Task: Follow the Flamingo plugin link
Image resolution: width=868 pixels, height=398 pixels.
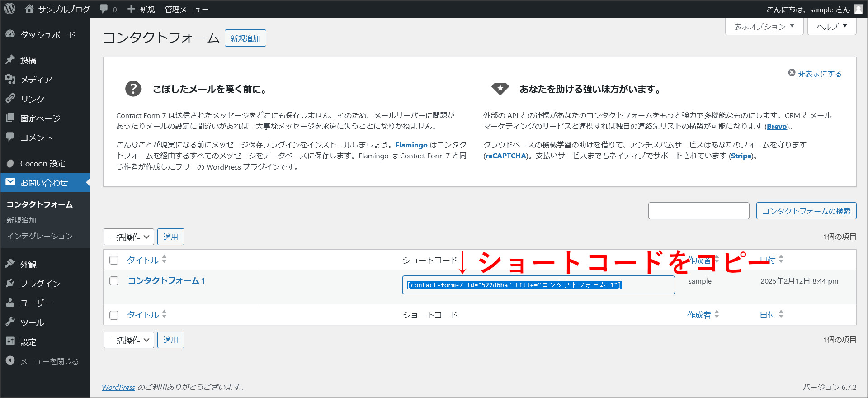Action: [411, 145]
